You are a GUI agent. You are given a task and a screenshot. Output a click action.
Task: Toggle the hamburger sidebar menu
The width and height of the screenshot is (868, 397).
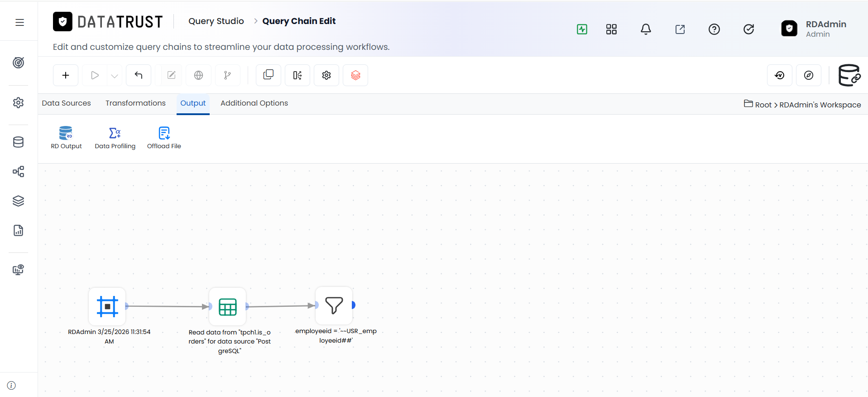19,22
